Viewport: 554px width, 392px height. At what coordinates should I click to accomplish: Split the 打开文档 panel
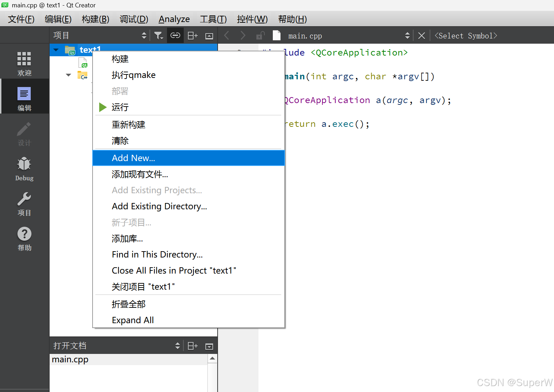click(193, 346)
